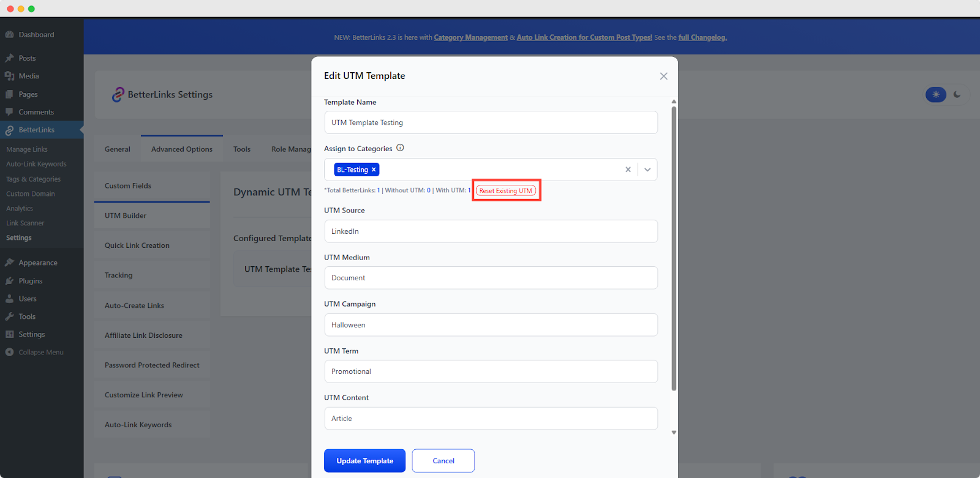Click the info icon beside Assign to Categories
Viewport: 980px width, 478px height.
click(400, 148)
